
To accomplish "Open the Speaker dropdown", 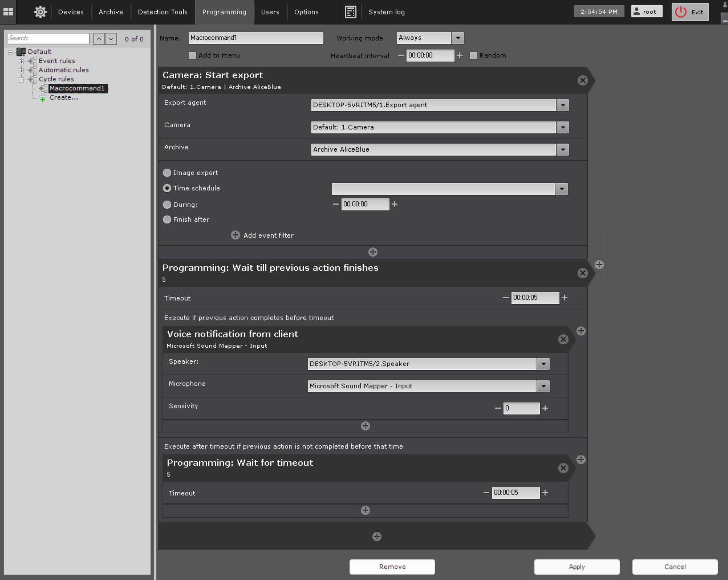I will (x=543, y=364).
